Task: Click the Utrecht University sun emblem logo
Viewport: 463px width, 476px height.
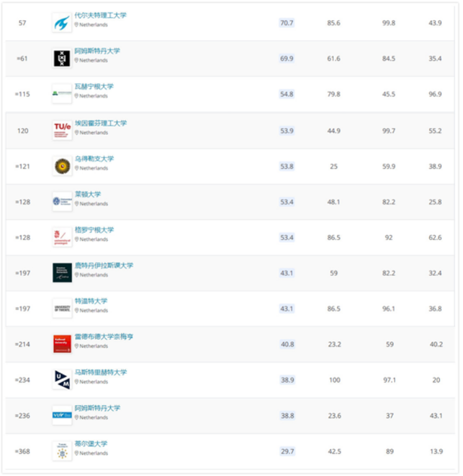Action: click(61, 166)
